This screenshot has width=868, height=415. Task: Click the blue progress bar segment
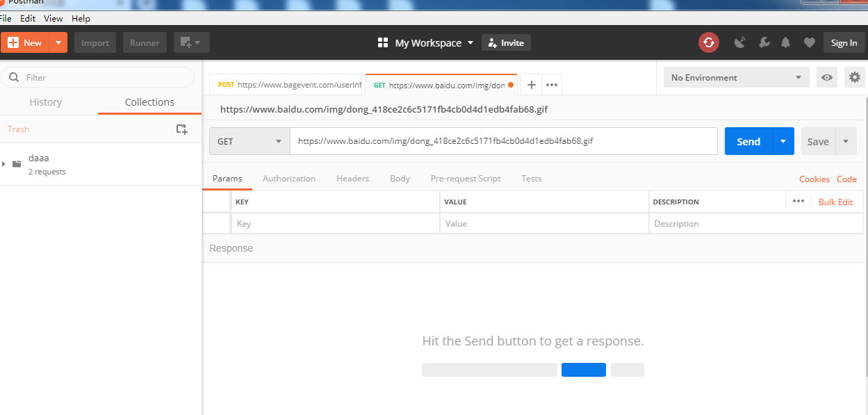click(x=583, y=369)
